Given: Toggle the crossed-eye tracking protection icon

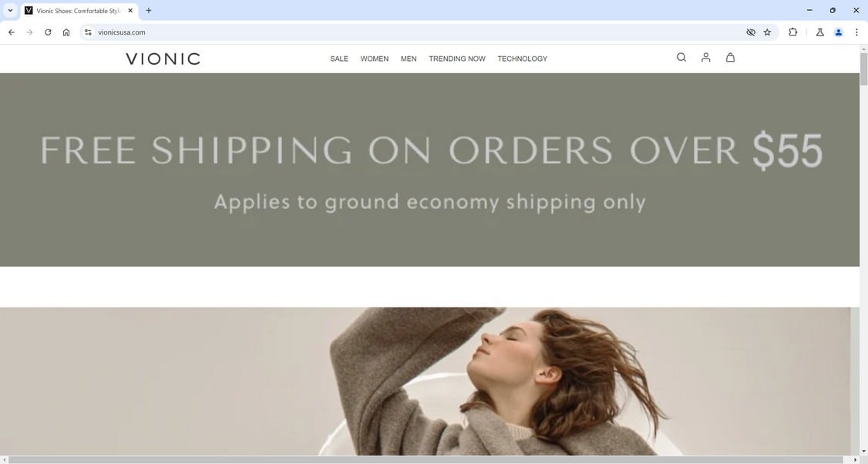Looking at the screenshot, I should tap(751, 32).
